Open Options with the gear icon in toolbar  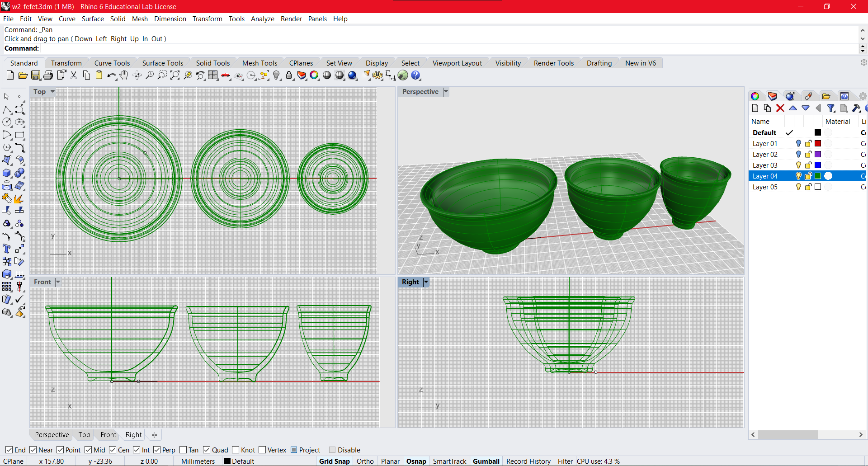(x=377, y=75)
